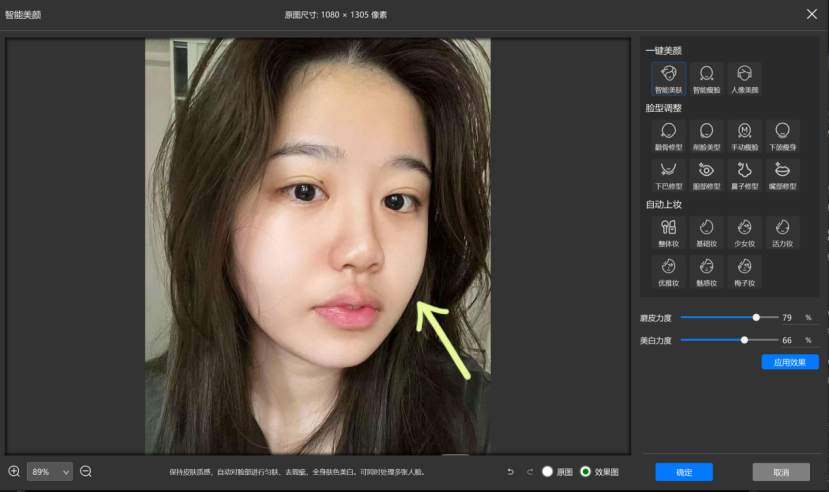Click the 自动上妆 section heading
Screen dimensions: 829x492
[664, 205]
